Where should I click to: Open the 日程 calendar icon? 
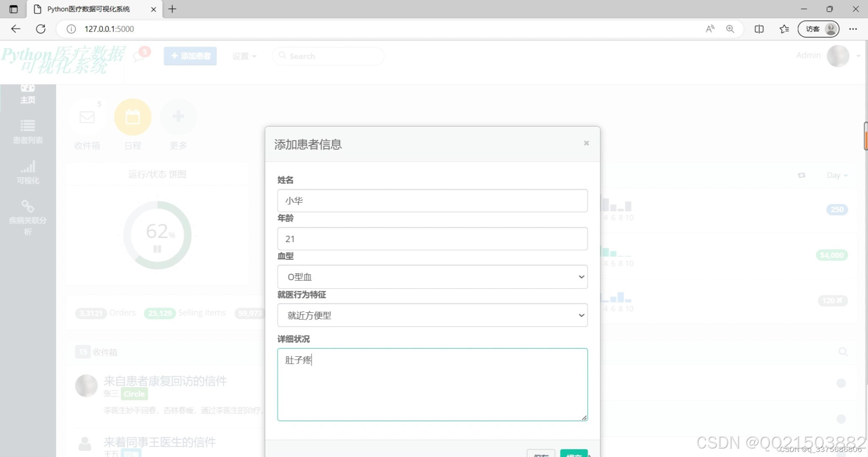pos(132,117)
